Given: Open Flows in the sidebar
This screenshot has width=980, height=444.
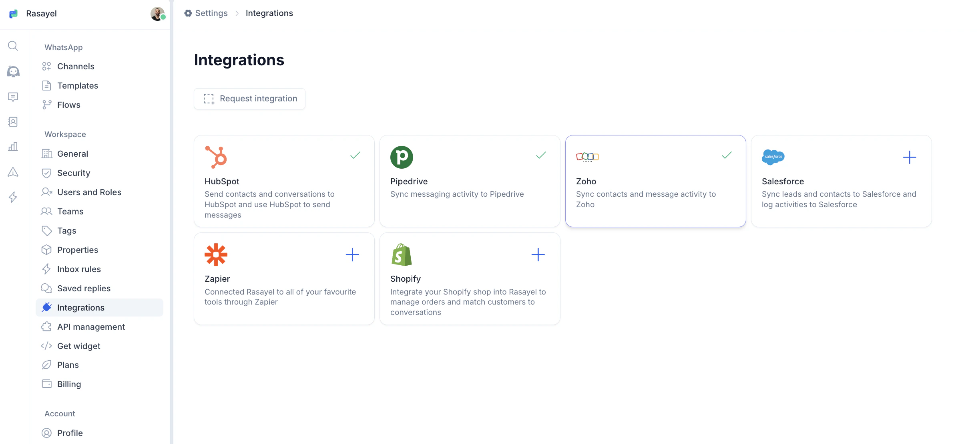Looking at the screenshot, I should click(x=99, y=105).
